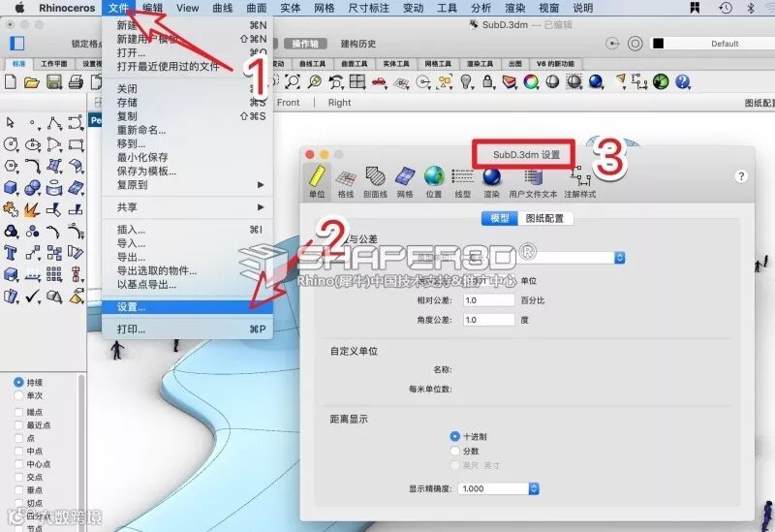Open the Grid (格线) settings page
This screenshot has width=775, height=532.
point(346,182)
